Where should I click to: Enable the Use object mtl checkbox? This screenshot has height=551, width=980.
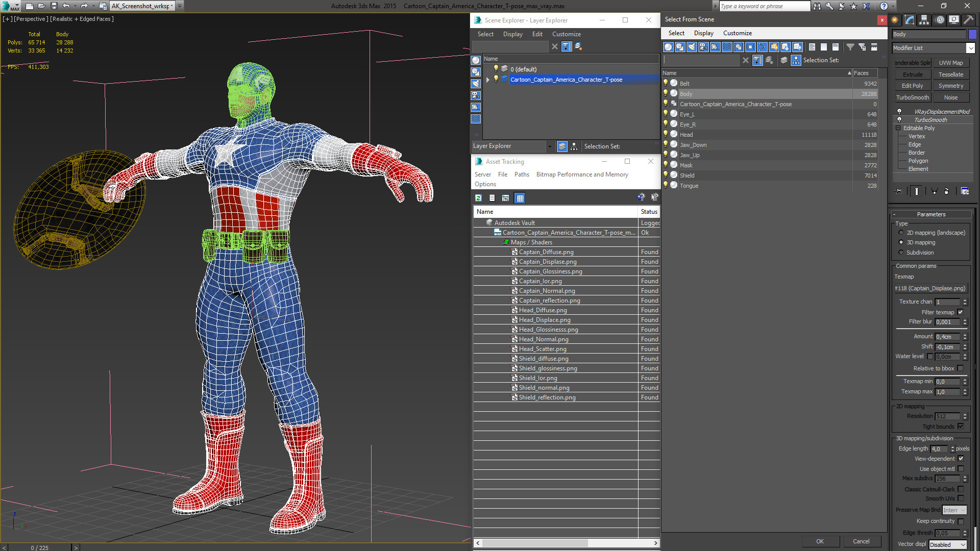(961, 469)
